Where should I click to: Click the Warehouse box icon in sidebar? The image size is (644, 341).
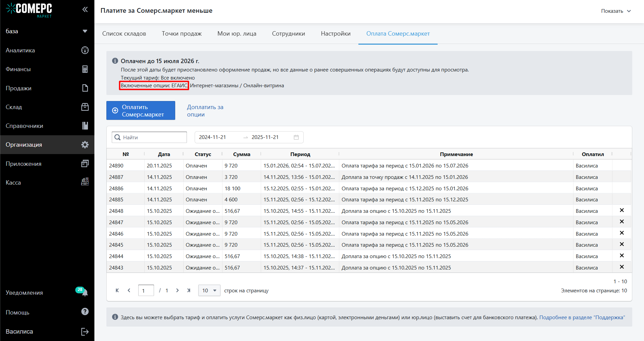tap(85, 107)
